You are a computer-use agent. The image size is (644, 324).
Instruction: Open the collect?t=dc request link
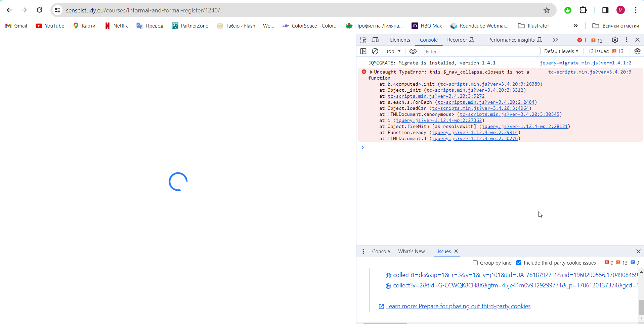(x=515, y=275)
